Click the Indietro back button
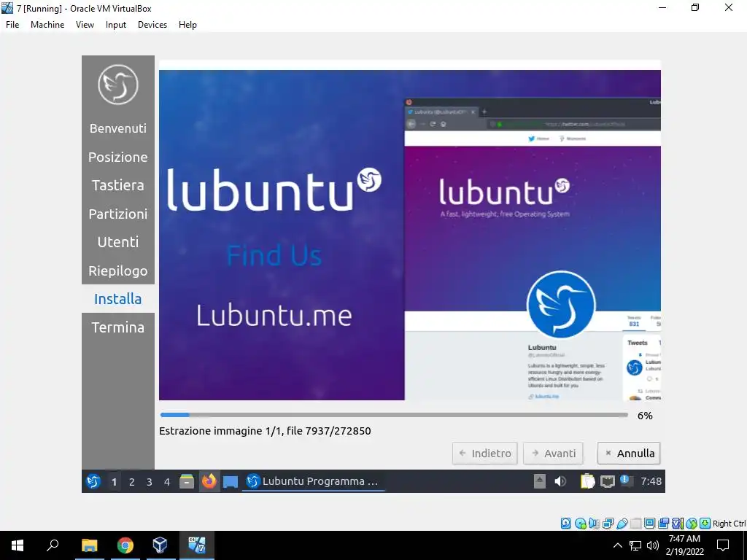Image resolution: width=747 pixels, height=560 pixels. 484,454
